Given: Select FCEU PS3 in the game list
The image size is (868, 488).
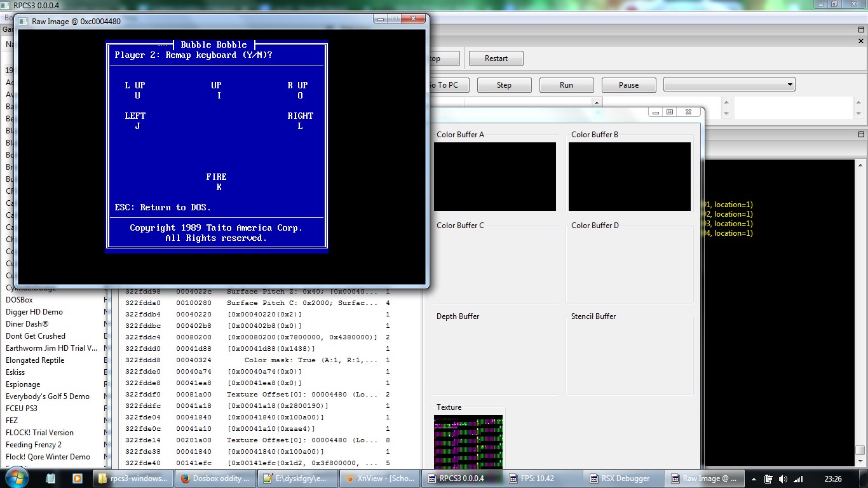Looking at the screenshot, I should [x=22, y=409].
